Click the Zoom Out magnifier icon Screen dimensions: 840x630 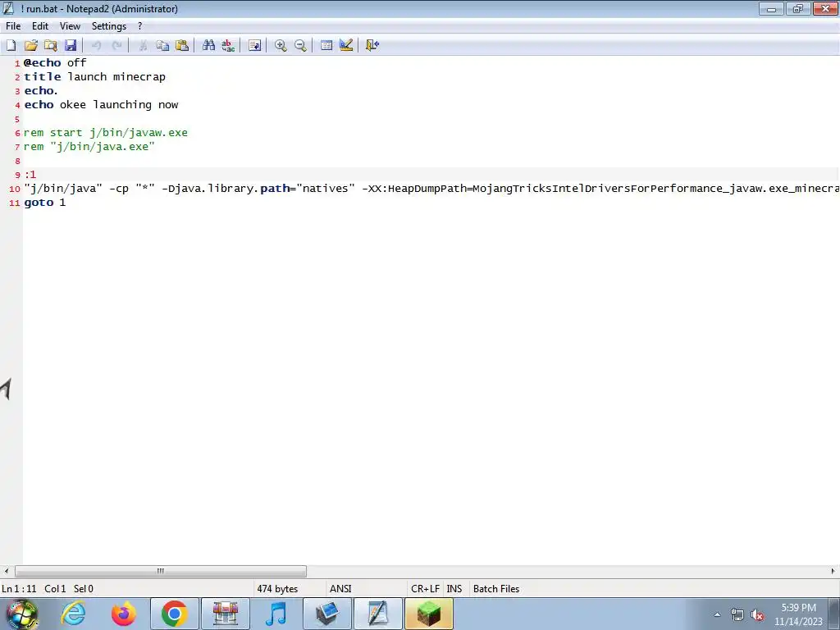coord(300,46)
